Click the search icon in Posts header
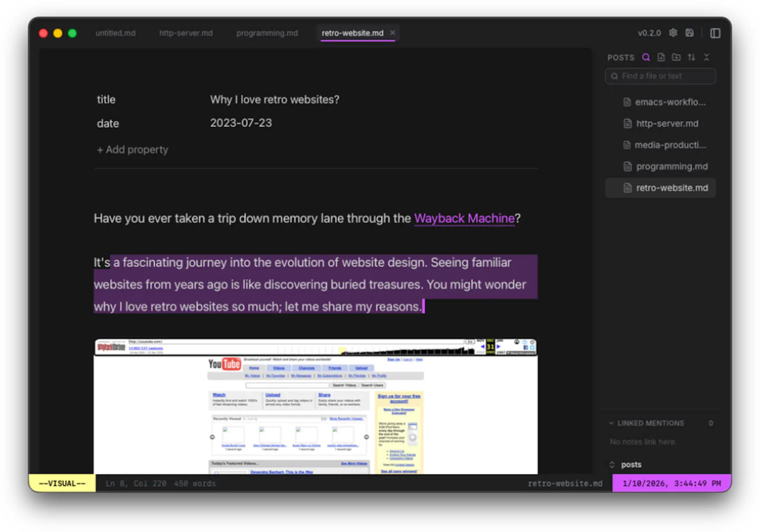The image size is (760, 532). coord(646,57)
